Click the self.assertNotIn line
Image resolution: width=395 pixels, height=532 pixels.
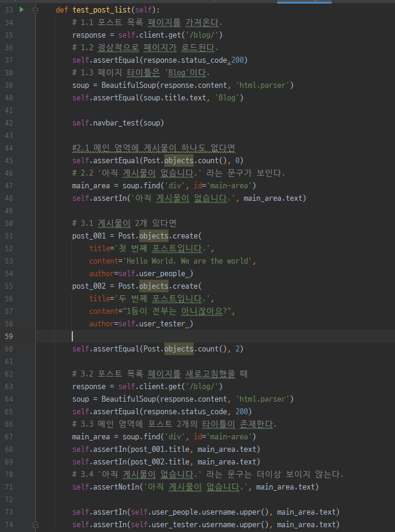coord(195,487)
